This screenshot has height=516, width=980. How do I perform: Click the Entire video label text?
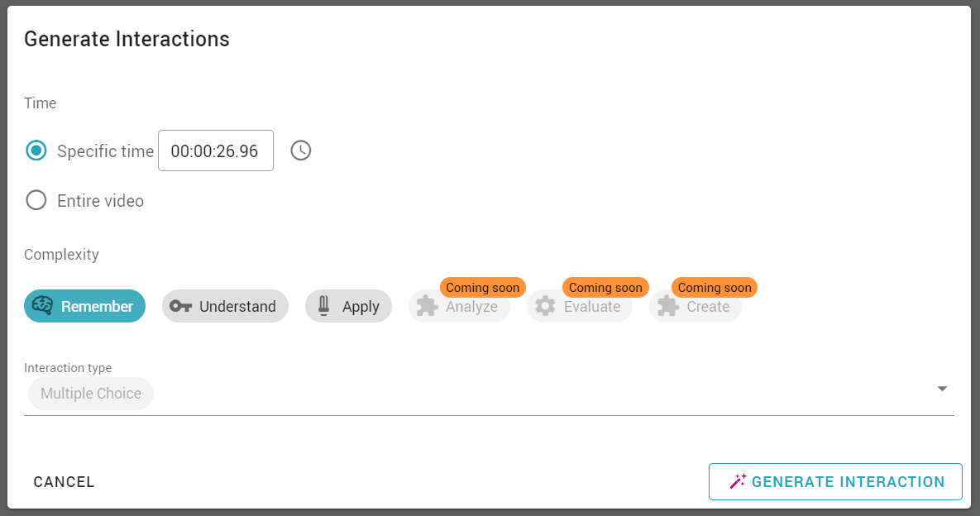coord(100,201)
